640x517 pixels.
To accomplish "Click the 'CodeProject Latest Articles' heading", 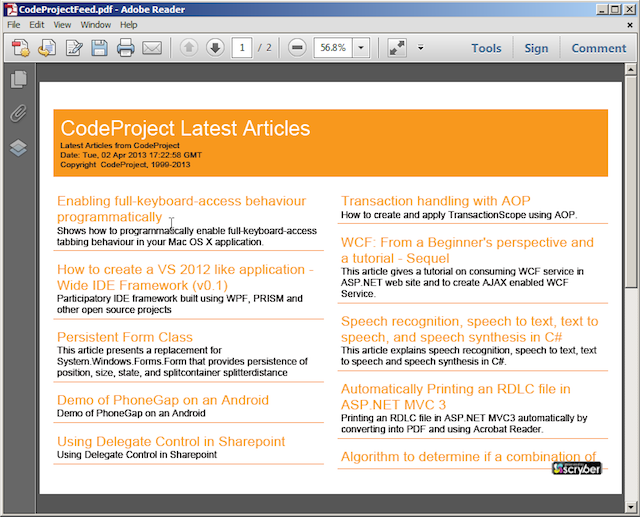I will [185, 128].
